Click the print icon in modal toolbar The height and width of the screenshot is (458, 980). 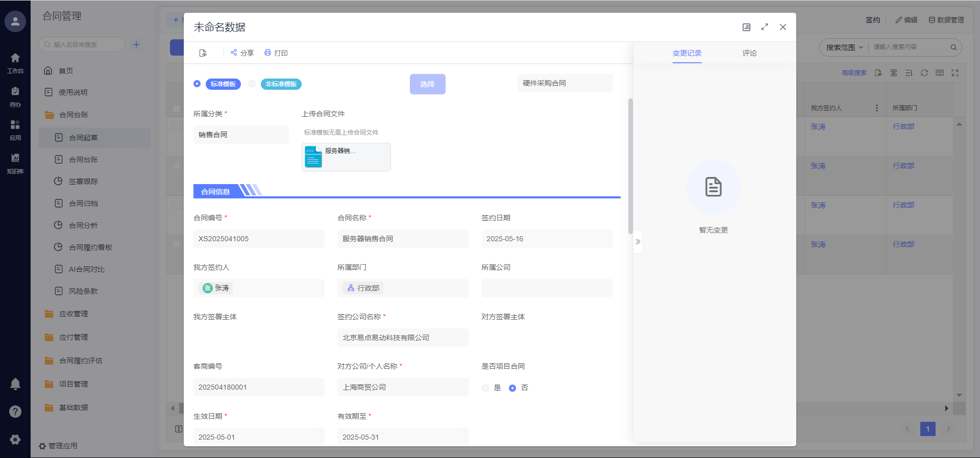pyautogui.click(x=267, y=53)
